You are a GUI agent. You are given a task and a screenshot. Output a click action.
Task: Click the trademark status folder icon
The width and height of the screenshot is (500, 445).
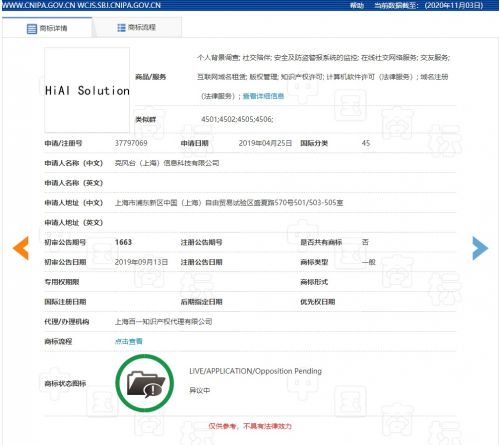(x=146, y=384)
